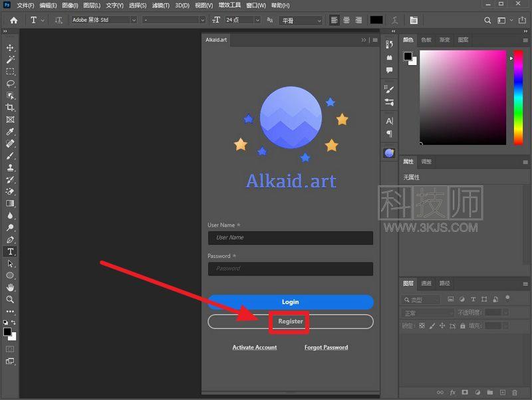Click the Search icon in options bar
Screen dimensions: 532x400
[x=487, y=21]
